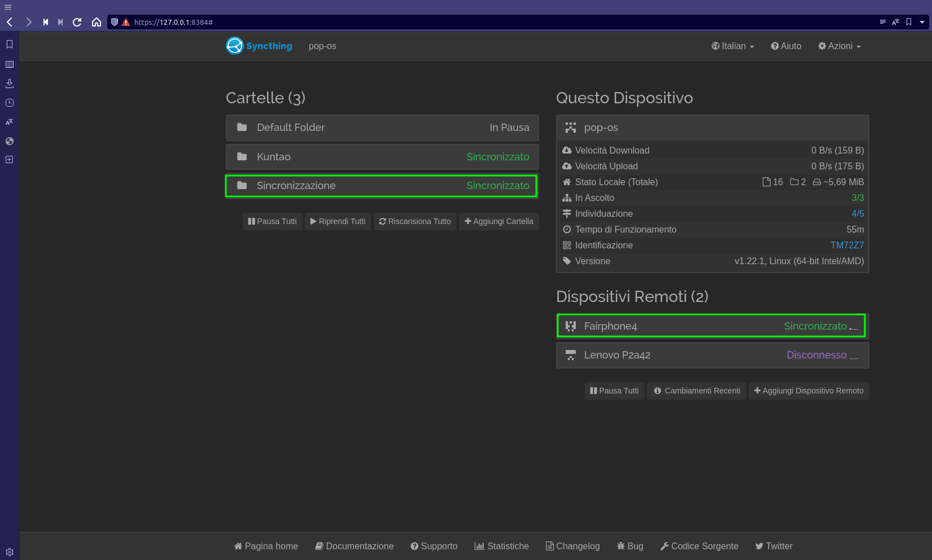
Task: Go forward with the browser forward arrow
Action: [28, 22]
